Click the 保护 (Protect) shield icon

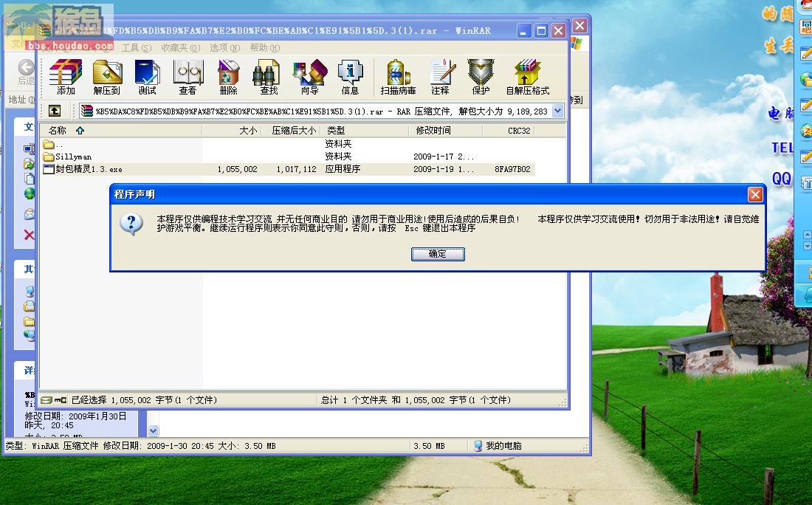coord(481,78)
